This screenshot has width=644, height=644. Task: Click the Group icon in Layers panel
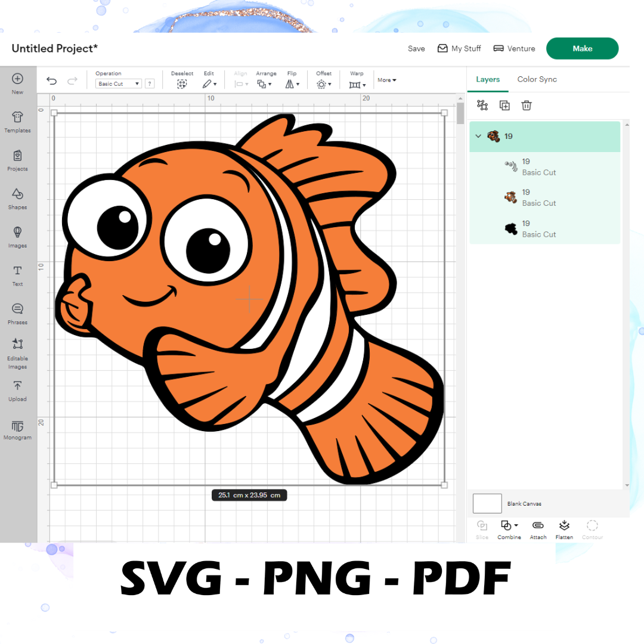point(482,106)
